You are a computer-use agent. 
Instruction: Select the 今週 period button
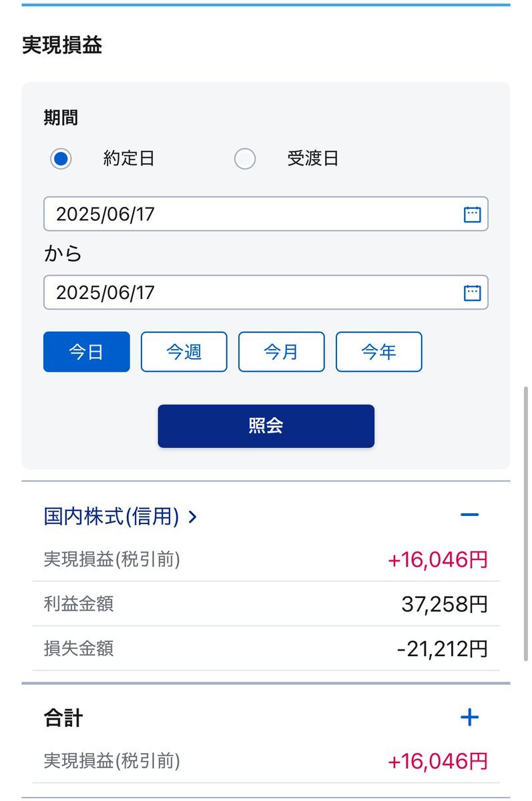(184, 352)
